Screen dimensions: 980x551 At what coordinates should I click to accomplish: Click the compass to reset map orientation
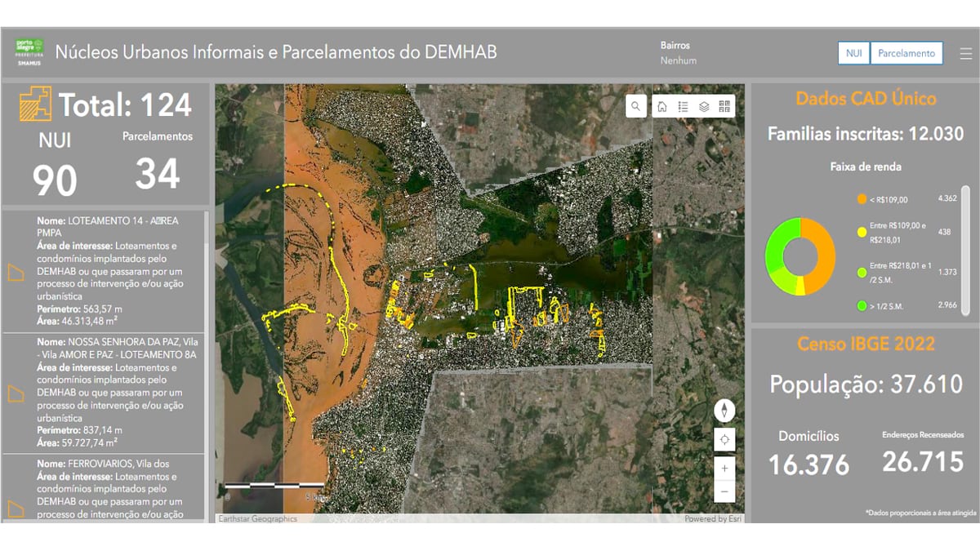coord(724,411)
